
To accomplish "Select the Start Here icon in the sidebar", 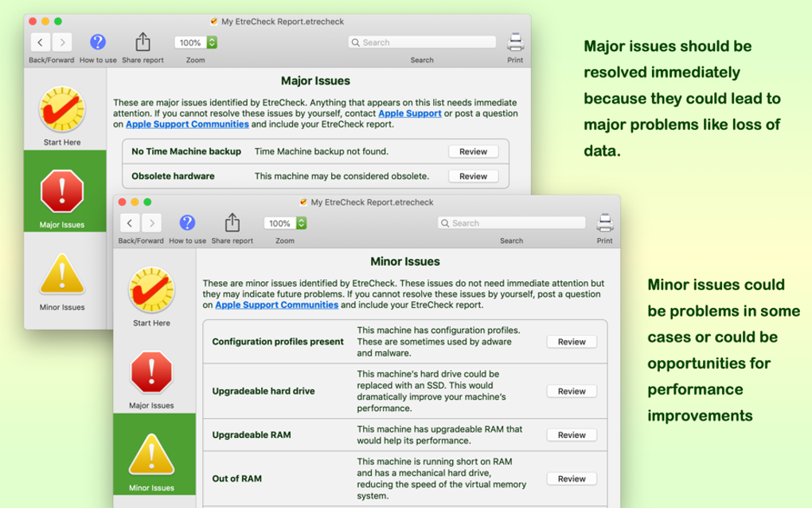I will coord(62,111).
